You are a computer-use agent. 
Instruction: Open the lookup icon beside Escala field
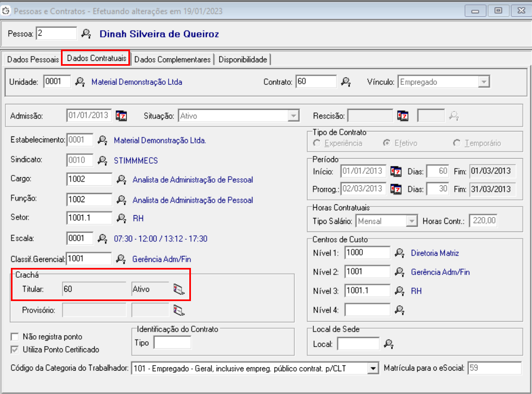[102, 239]
